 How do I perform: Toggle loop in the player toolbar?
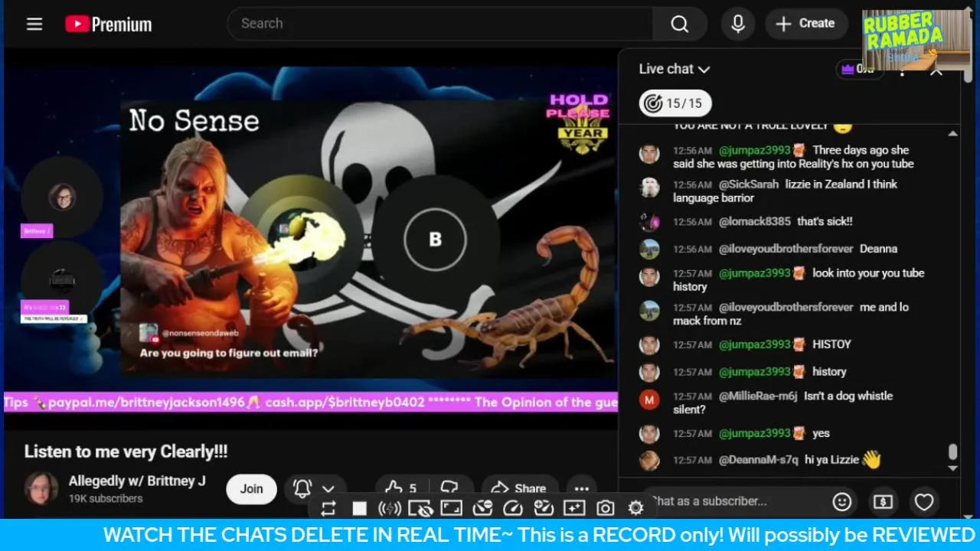328,508
